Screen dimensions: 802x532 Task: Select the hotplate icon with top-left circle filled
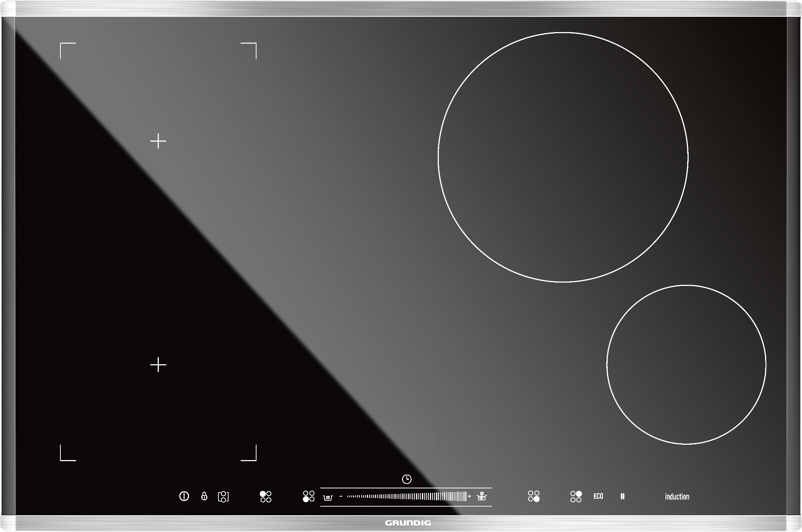[x=265, y=497]
